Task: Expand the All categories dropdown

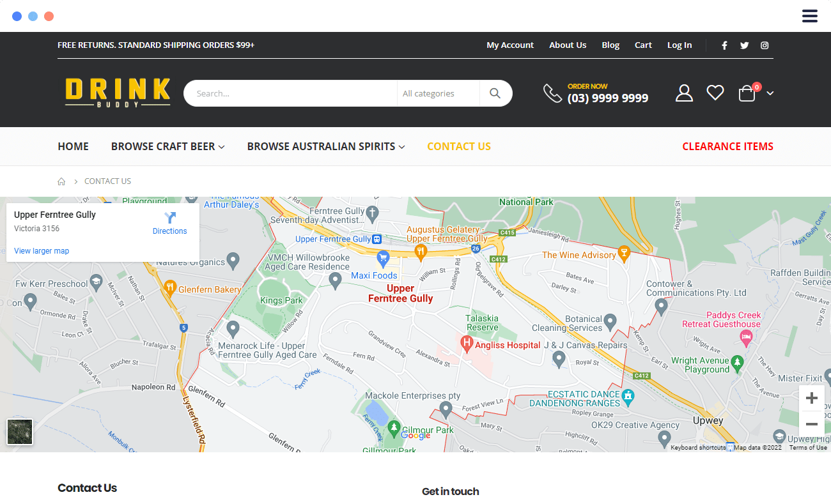Action: (x=437, y=93)
